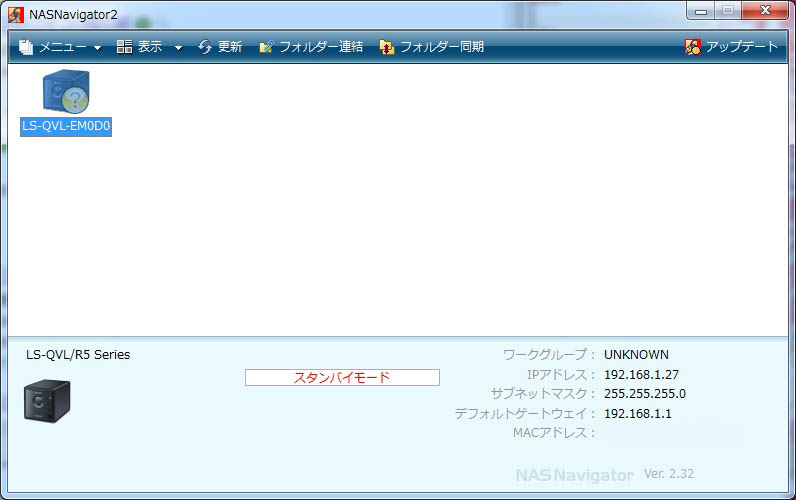Open the メニュー menu

(x=63, y=47)
